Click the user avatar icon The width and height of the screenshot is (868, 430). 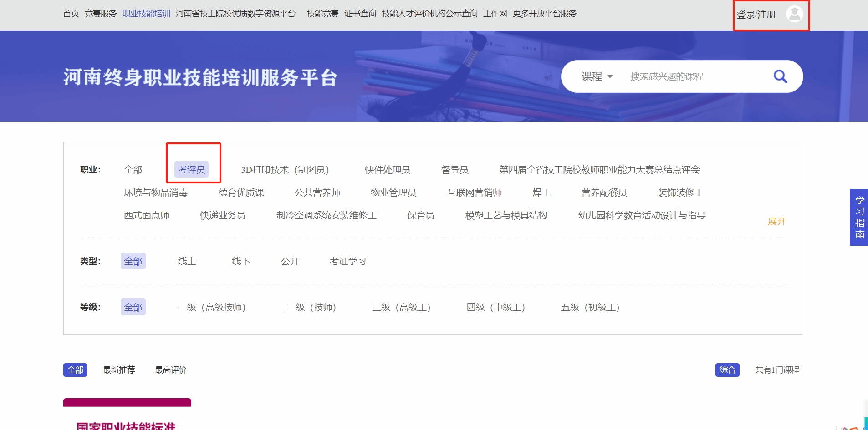pyautogui.click(x=794, y=14)
